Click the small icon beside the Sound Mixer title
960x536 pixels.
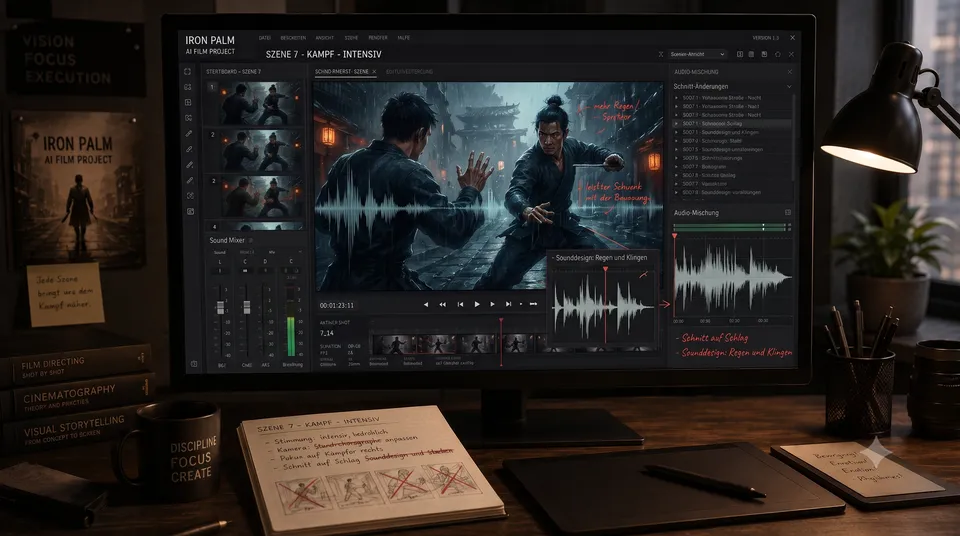coord(251,241)
